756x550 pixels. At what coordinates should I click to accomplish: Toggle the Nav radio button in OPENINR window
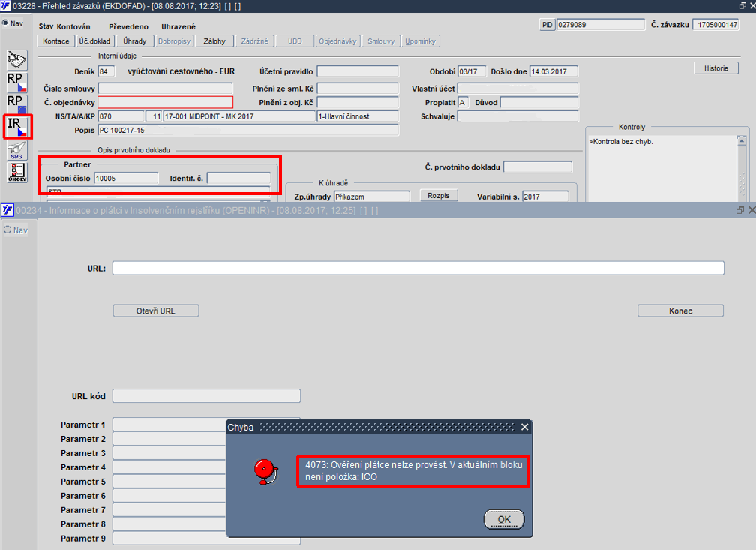click(7, 230)
